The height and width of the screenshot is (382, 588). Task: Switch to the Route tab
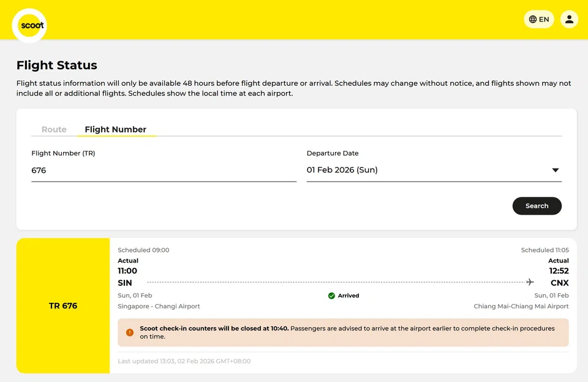click(54, 129)
